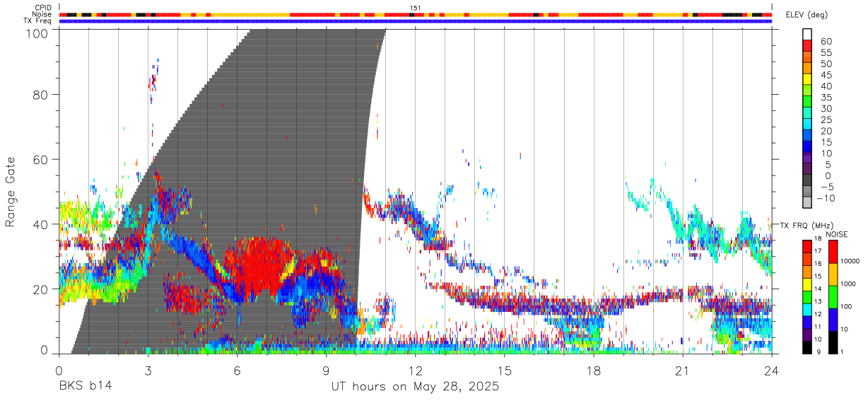Image resolution: width=868 pixels, height=401 pixels.
Task: Select the blue 10–15 elevation color band
Action: tap(807, 148)
